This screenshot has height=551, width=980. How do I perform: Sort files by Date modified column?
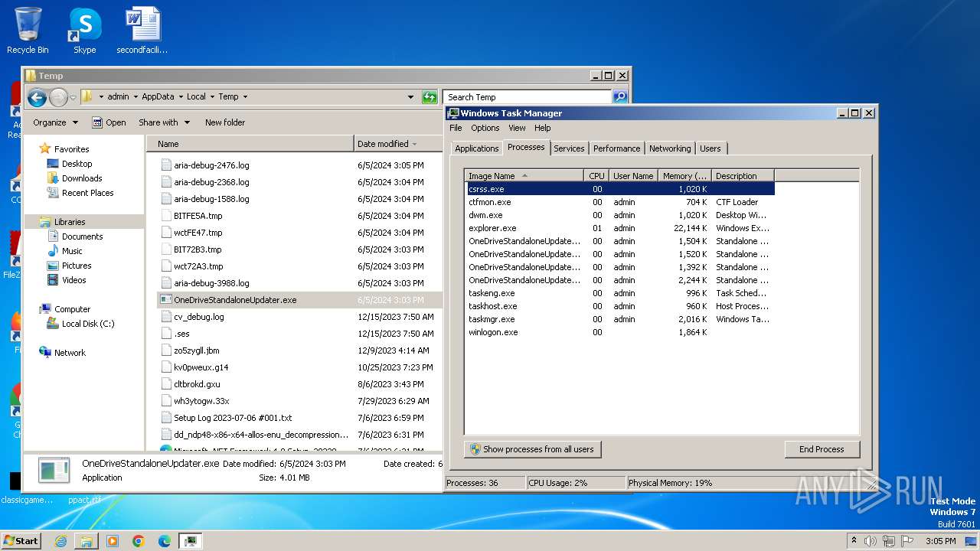click(397, 144)
